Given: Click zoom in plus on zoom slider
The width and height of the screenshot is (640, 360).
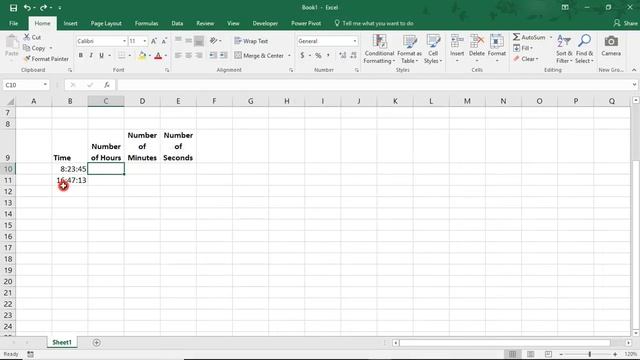Looking at the screenshot, I should click(615, 354).
